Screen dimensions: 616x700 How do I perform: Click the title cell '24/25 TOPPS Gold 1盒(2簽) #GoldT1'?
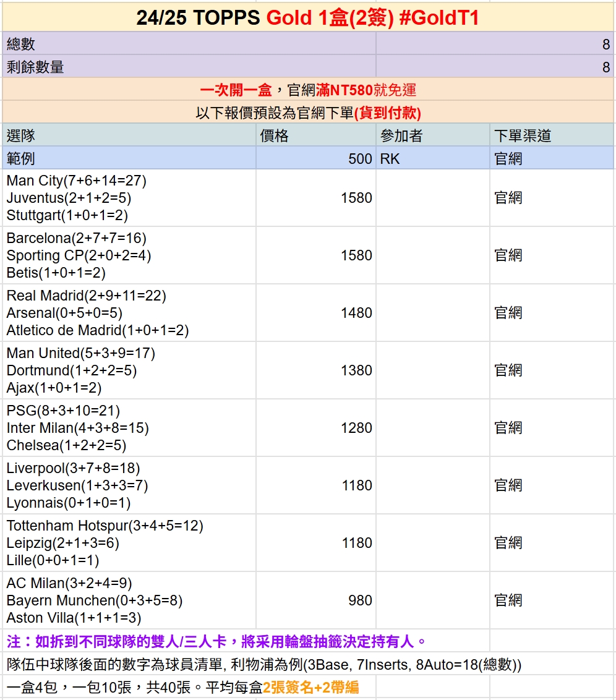point(307,17)
